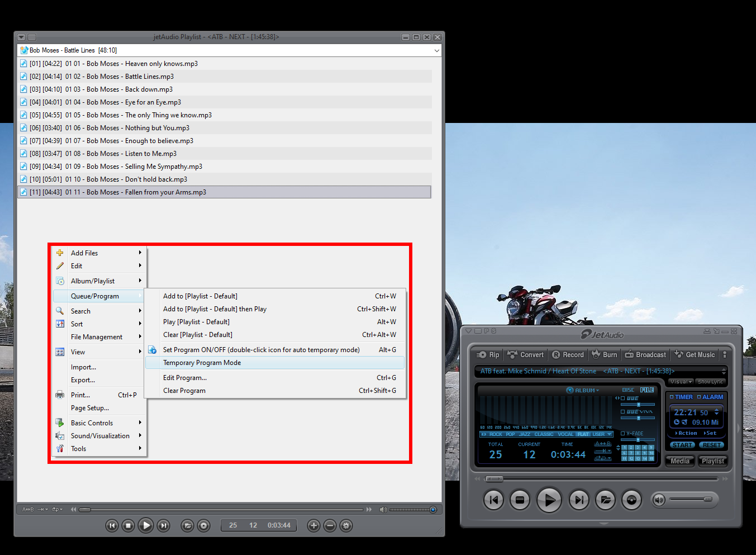Enable the X-FADE checkbox
The image size is (756, 555).
pos(622,433)
